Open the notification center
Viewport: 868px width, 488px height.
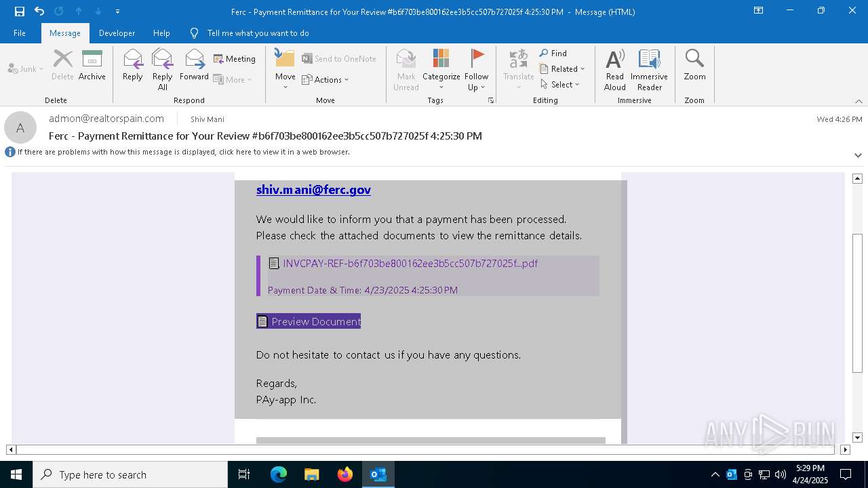click(846, 474)
